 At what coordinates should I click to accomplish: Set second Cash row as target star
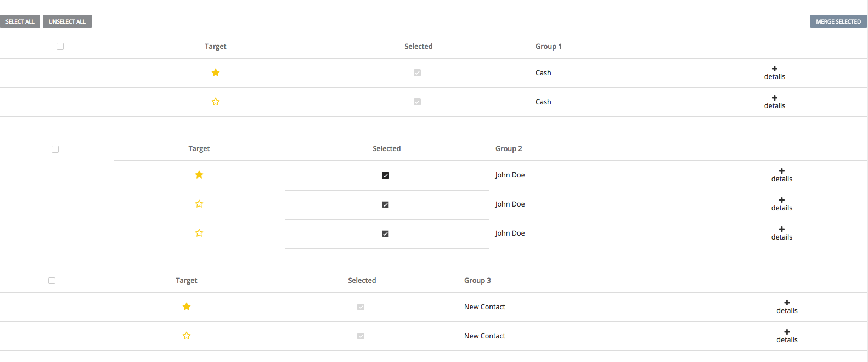pos(216,102)
